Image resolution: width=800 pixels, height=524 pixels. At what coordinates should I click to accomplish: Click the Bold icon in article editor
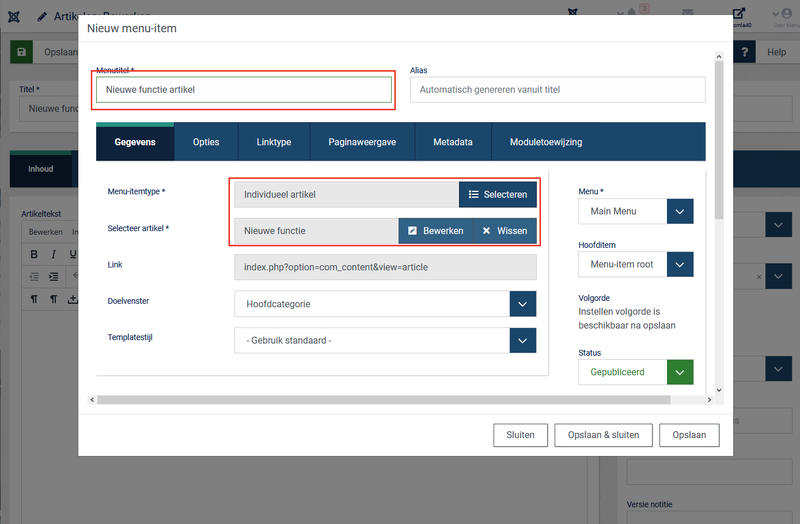(34, 255)
